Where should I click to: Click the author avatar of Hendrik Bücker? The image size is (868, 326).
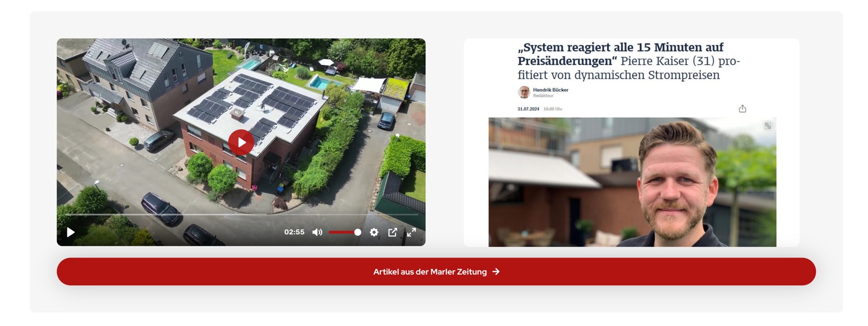[524, 92]
